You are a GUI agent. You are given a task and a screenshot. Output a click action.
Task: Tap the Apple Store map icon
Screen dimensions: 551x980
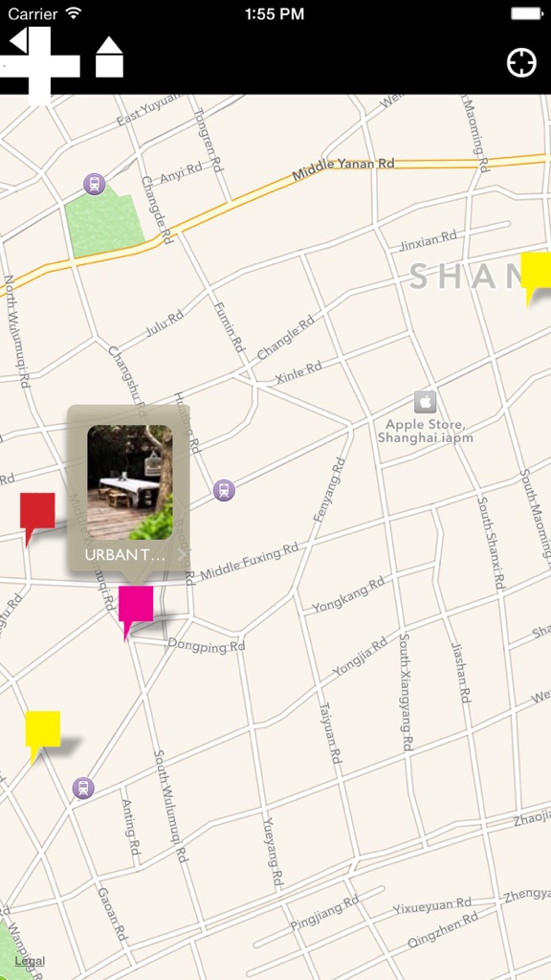(426, 402)
